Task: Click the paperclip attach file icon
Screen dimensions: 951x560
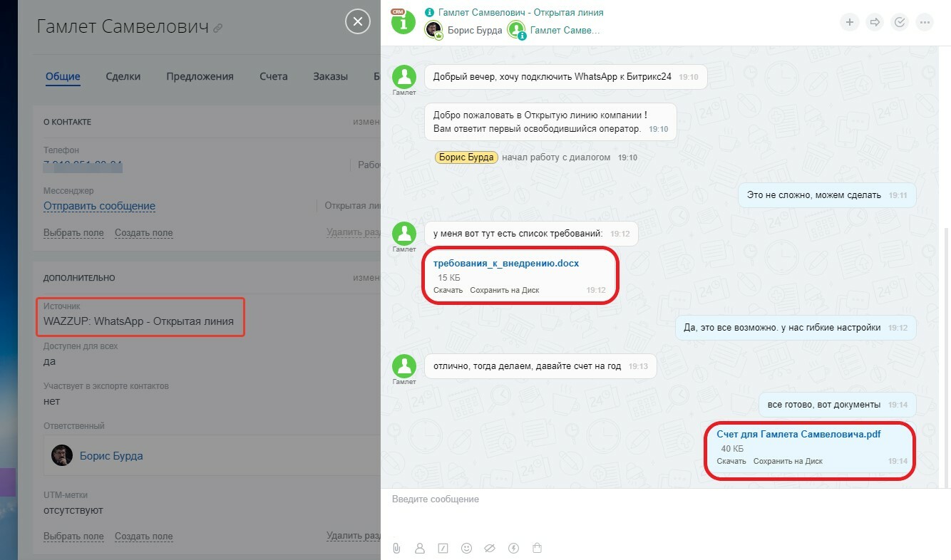Action: [x=396, y=548]
